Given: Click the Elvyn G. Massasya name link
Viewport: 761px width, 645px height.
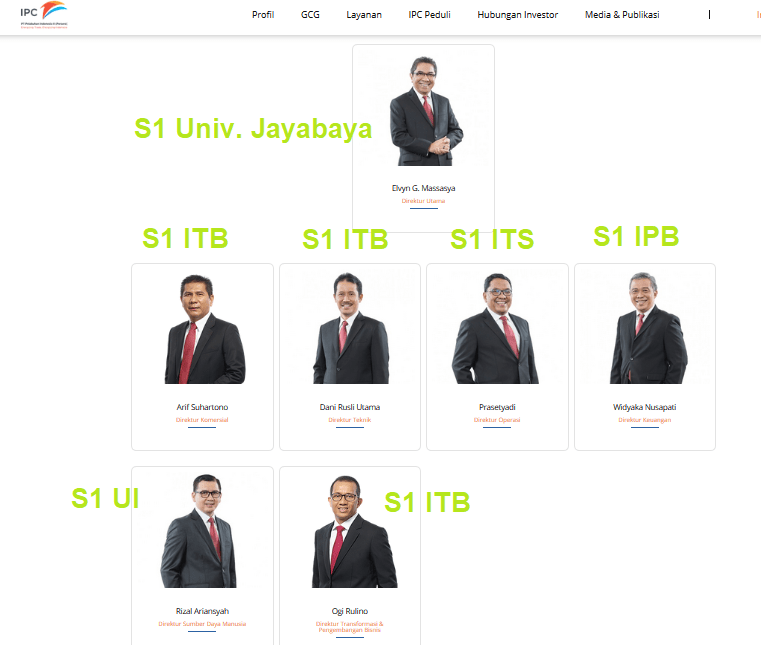Looking at the screenshot, I should coord(424,188).
